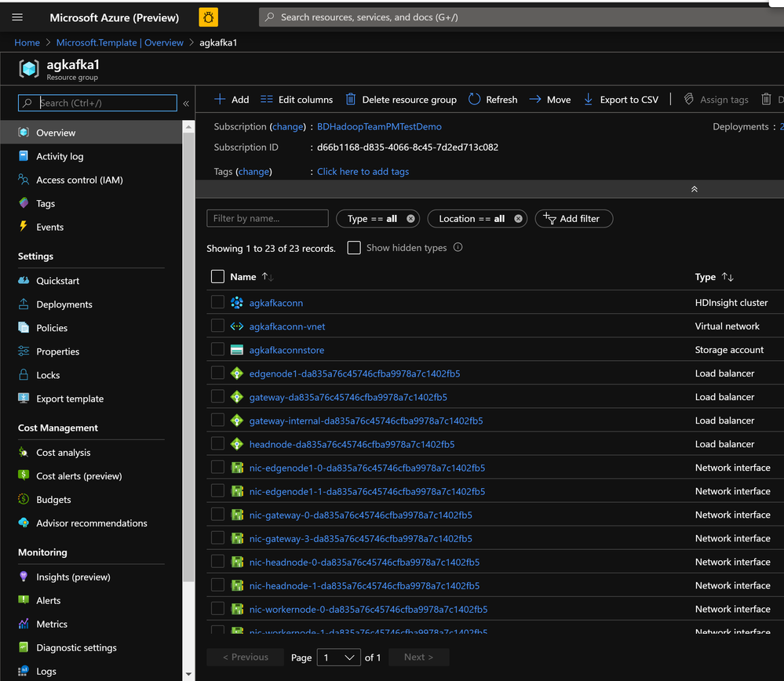Screen dimensions: 784x681
Task: Sort by Name column arrows
Action: (x=268, y=276)
